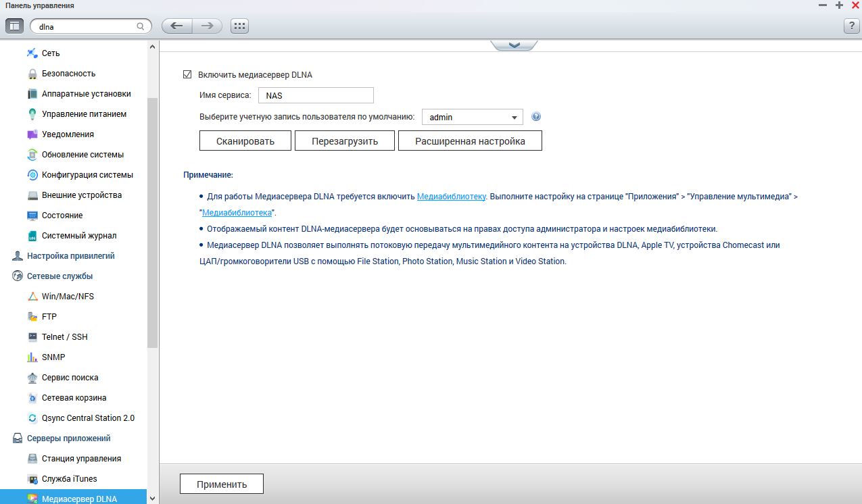The height and width of the screenshot is (504, 862).
Task: Open FTP settings in sidebar
Action: point(49,317)
